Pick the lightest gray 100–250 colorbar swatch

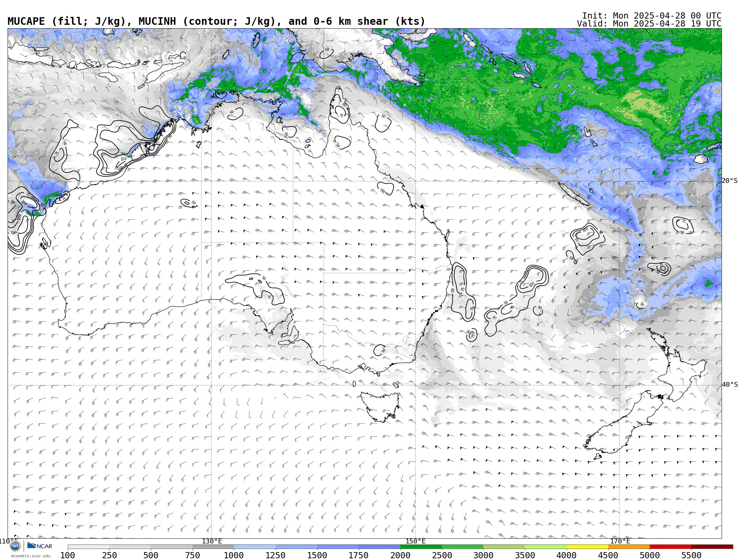[89, 547]
